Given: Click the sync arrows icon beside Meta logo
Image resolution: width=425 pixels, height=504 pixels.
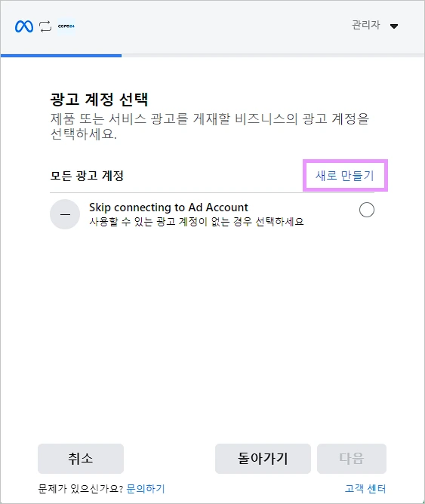Looking at the screenshot, I should point(45,26).
